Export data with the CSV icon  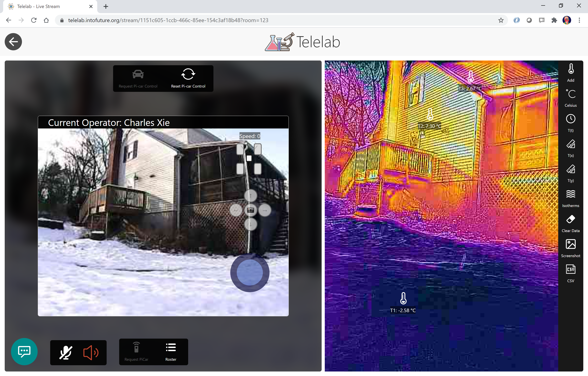click(x=571, y=269)
